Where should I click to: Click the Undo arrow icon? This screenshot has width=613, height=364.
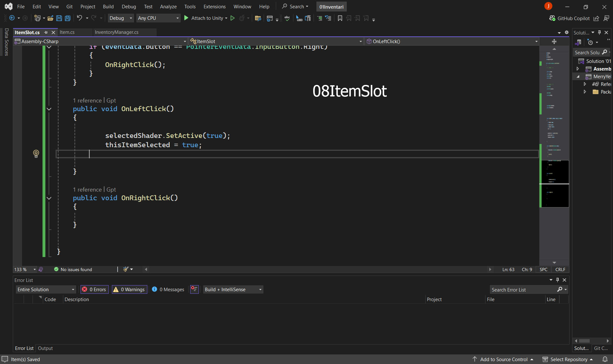point(80,18)
